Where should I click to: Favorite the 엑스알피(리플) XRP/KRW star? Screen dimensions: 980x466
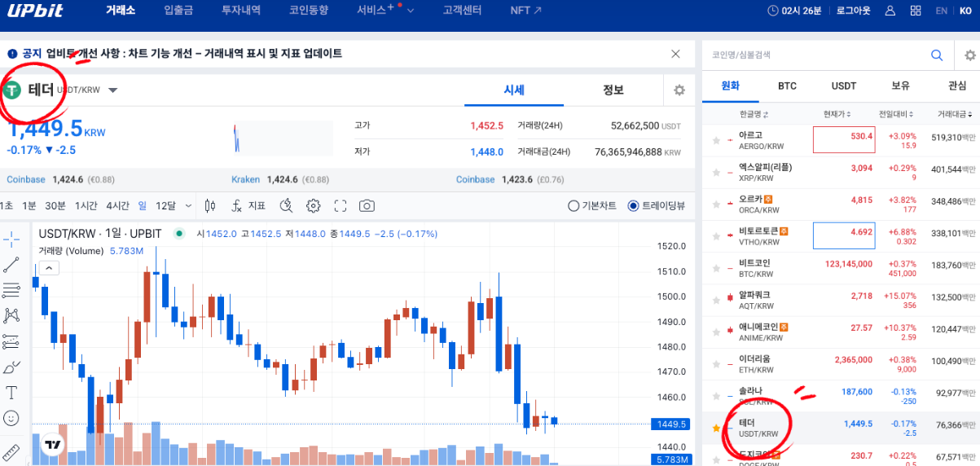pos(716,173)
